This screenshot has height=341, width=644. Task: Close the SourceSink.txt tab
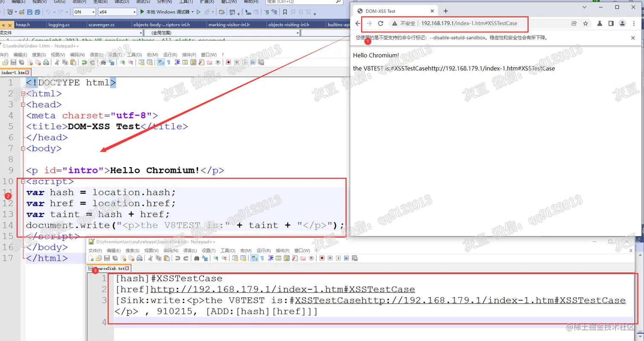[x=127, y=268]
